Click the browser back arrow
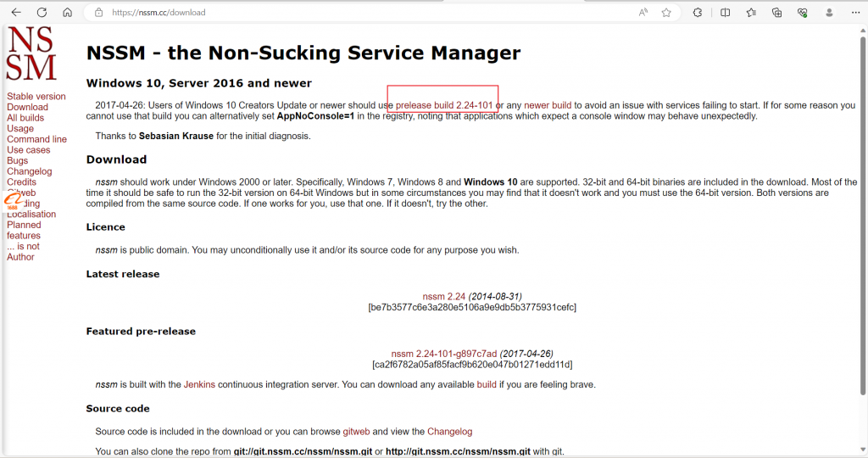This screenshot has width=868, height=458. tap(16, 13)
